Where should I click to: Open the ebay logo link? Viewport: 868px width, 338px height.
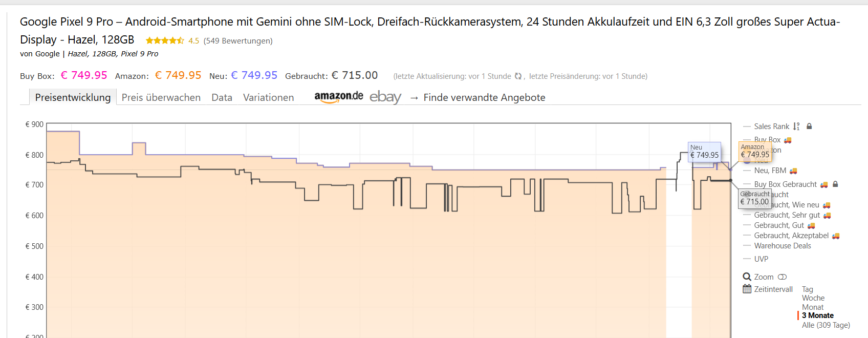(x=385, y=97)
